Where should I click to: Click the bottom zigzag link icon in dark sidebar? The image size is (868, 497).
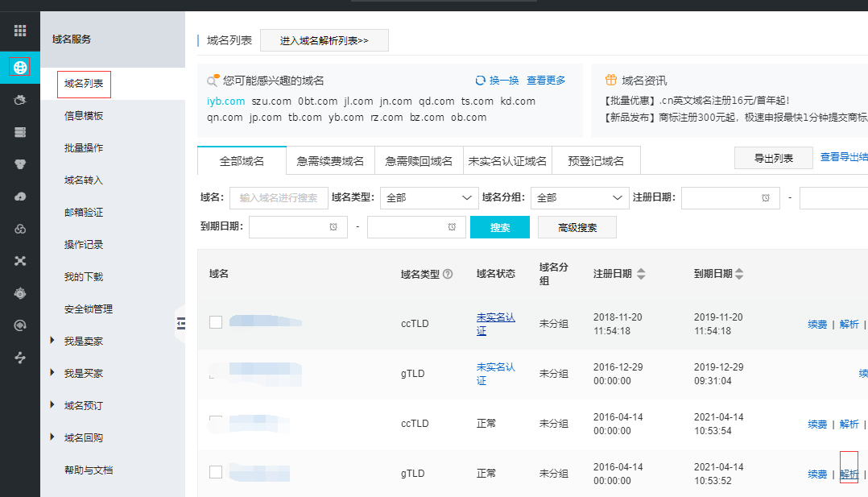coord(20,358)
